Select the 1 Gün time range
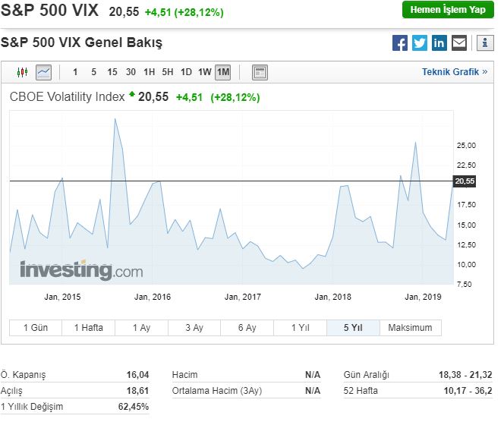Screen dimensions: 504x425 tap(36, 328)
